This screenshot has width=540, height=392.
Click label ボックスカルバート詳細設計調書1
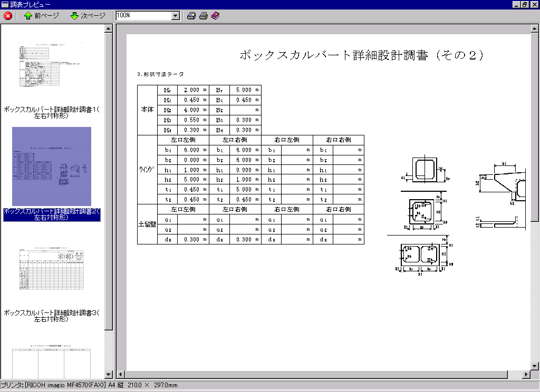(51, 113)
